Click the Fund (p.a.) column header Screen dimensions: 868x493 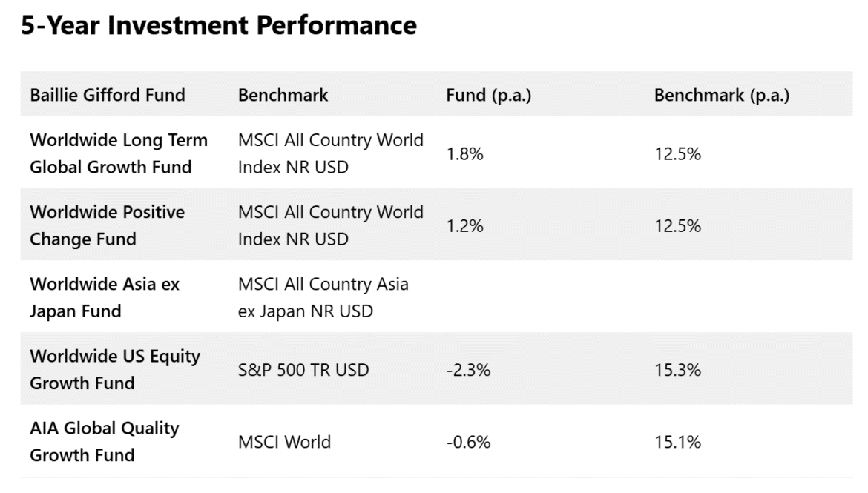tap(488, 95)
